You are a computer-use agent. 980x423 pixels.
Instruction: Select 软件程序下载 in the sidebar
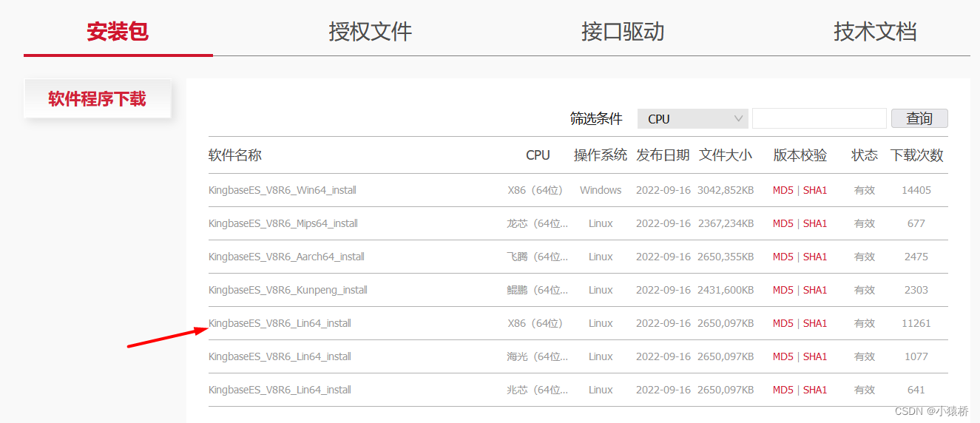pyautogui.click(x=98, y=98)
